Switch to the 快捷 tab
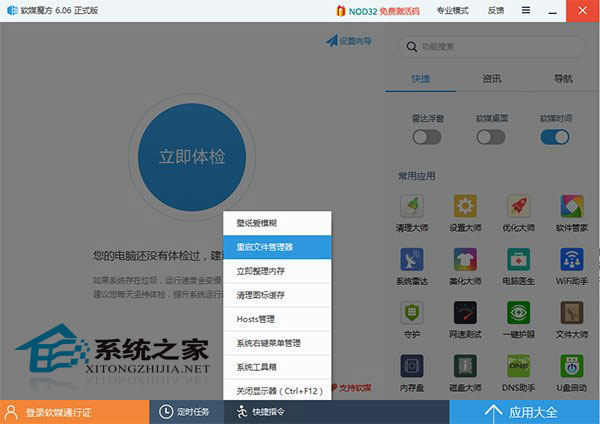 tap(421, 79)
